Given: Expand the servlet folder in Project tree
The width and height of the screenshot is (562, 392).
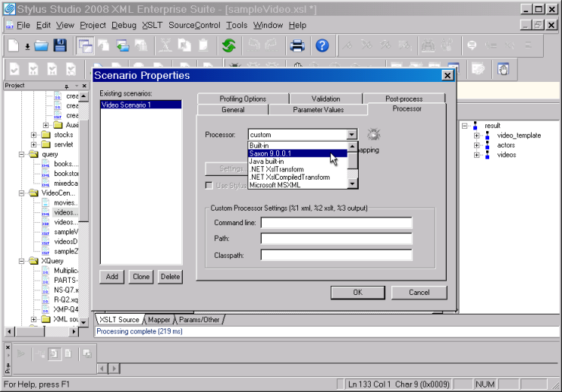Looking at the screenshot, I should [x=33, y=145].
